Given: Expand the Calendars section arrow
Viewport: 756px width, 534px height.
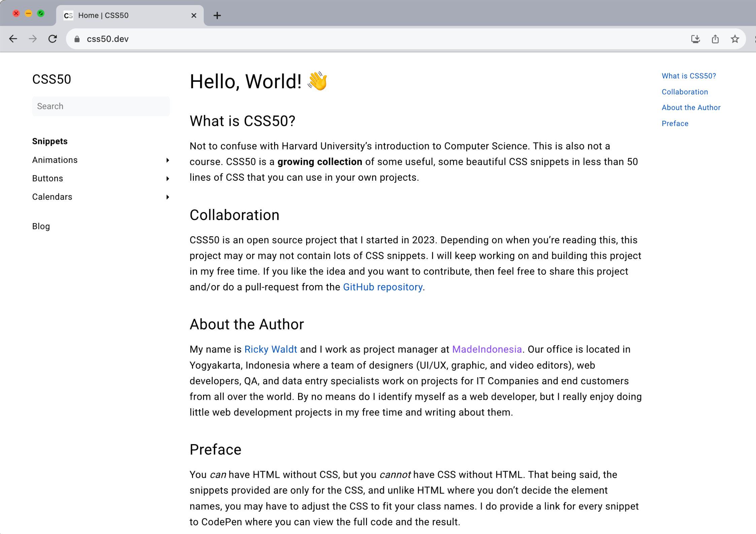Looking at the screenshot, I should pyautogui.click(x=167, y=197).
